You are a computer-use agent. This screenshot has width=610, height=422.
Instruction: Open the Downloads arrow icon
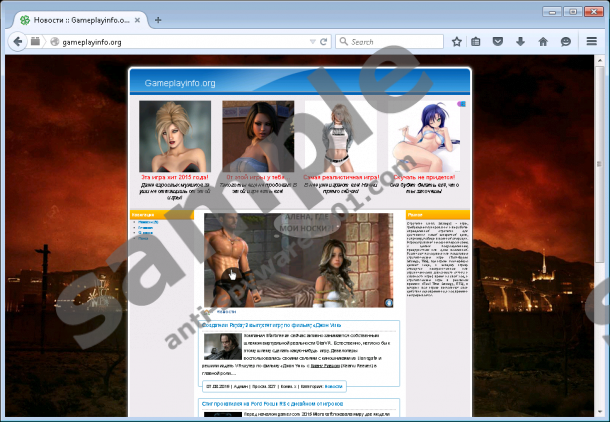click(520, 42)
